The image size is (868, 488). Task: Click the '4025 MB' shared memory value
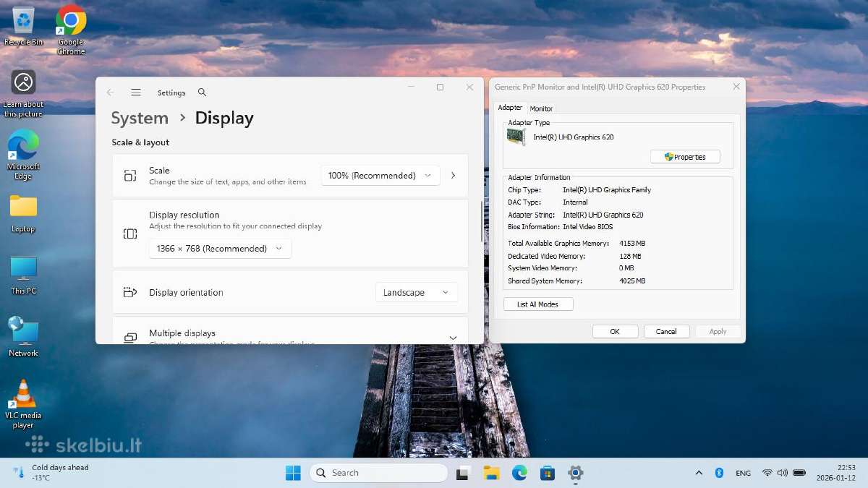tap(632, 281)
